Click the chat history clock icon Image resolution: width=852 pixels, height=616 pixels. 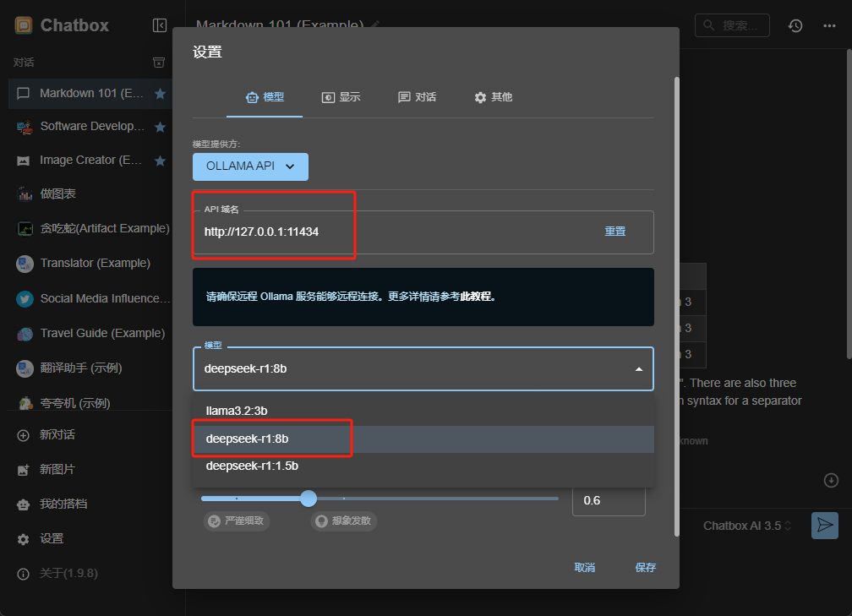tap(795, 25)
